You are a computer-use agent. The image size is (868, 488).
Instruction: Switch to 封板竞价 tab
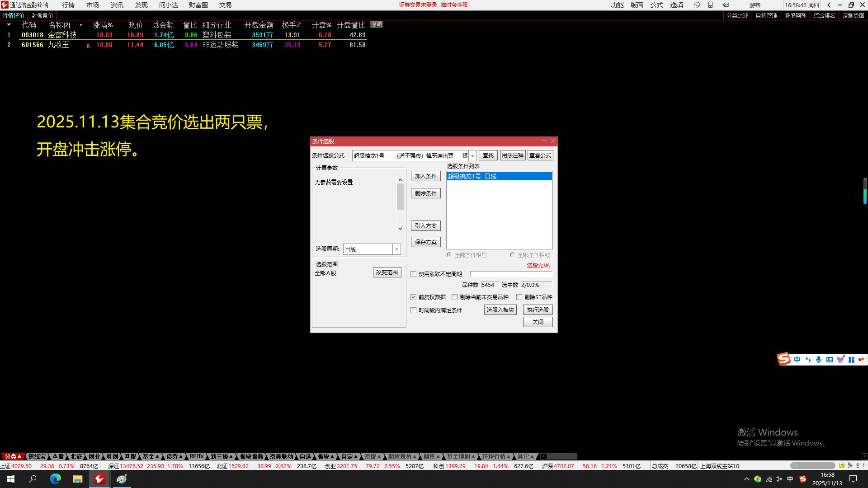pos(42,15)
